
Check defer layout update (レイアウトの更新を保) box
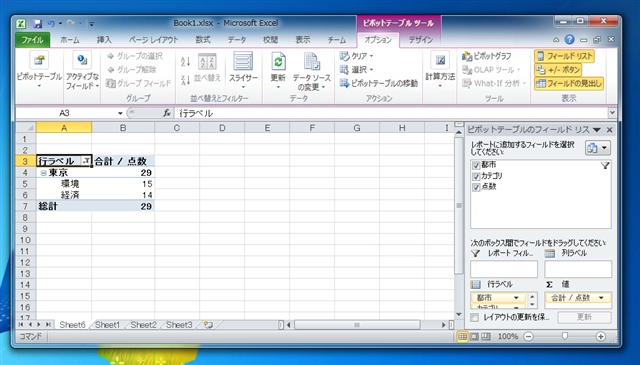click(x=474, y=317)
